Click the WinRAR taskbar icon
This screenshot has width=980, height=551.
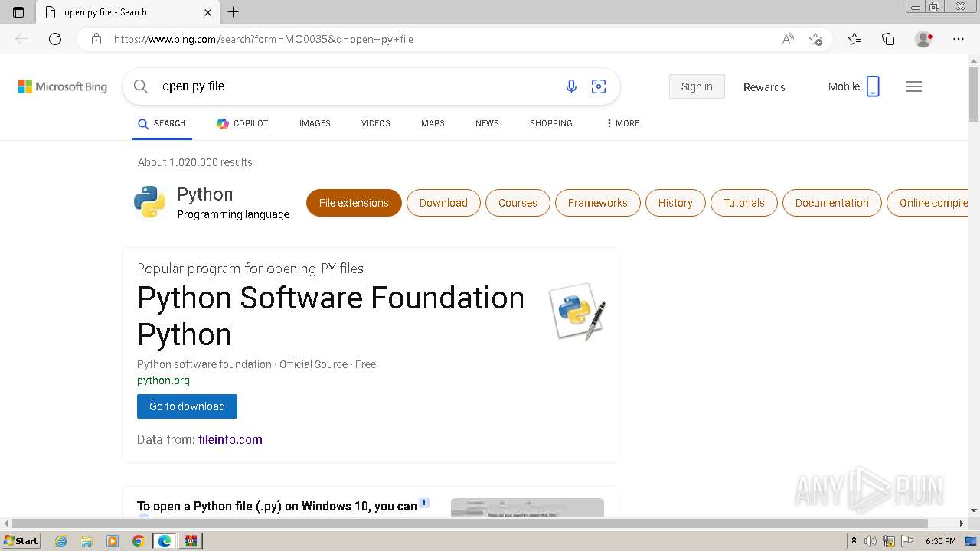(191, 541)
